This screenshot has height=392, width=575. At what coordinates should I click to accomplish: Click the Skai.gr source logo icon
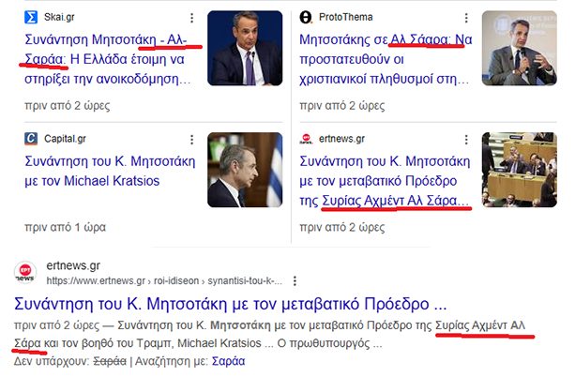click(31, 17)
